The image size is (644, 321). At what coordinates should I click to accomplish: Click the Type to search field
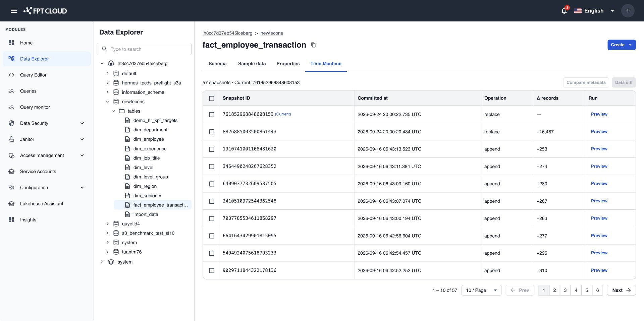pyautogui.click(x=144, y=49)
